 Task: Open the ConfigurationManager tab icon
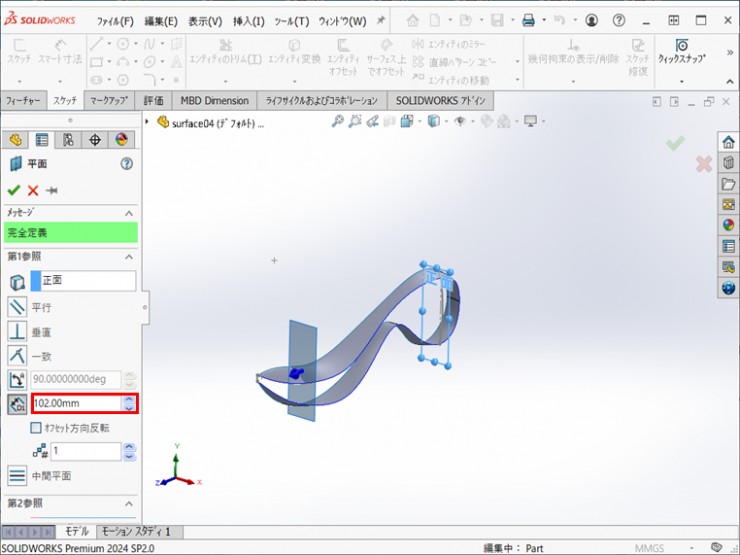tap(68, 140)
